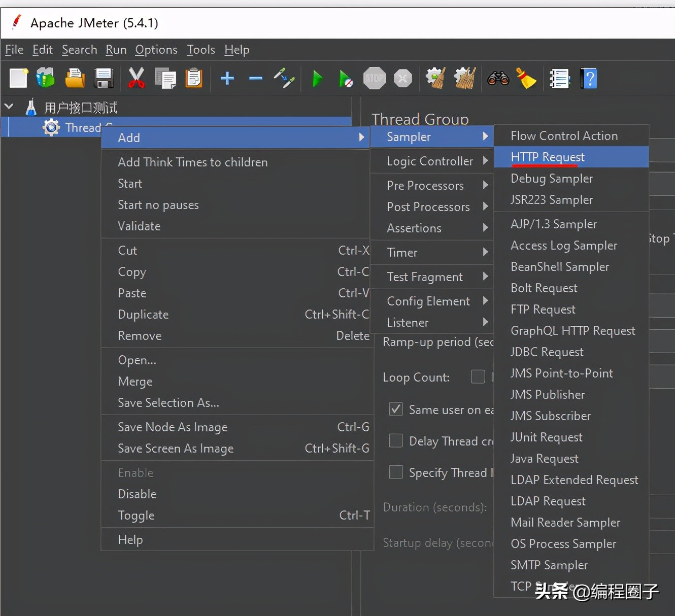Expand the Logic Controller submenu

(x=432, y=161)
